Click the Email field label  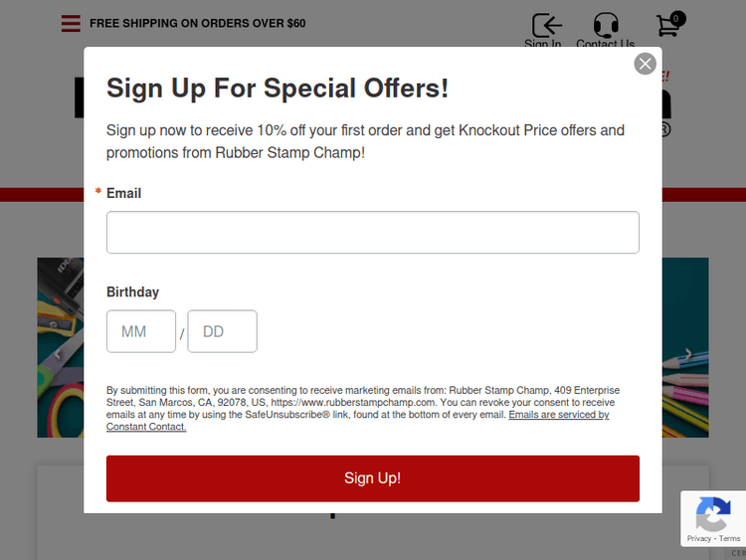pos(123,193)
